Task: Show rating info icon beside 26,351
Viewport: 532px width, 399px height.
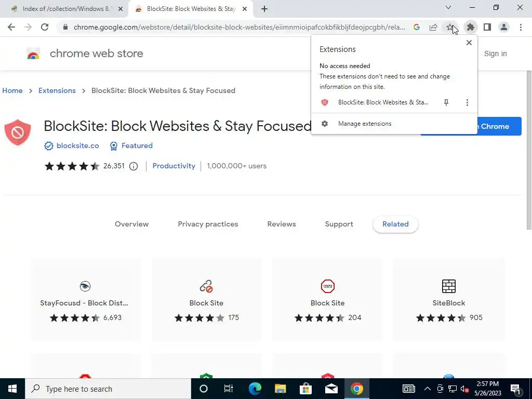Action: pyautogui.click(x=134, y=166)
